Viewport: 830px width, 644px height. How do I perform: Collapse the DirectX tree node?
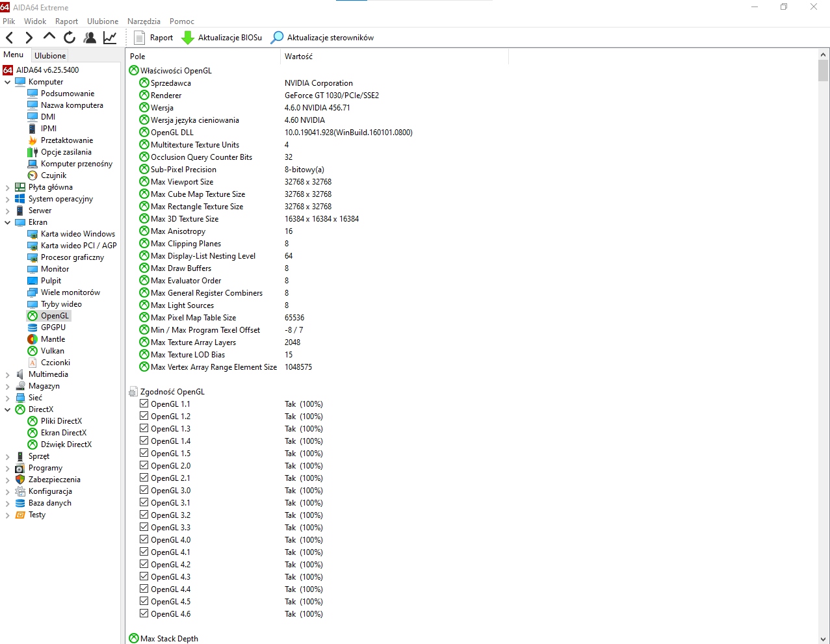[x=8, y=409]
